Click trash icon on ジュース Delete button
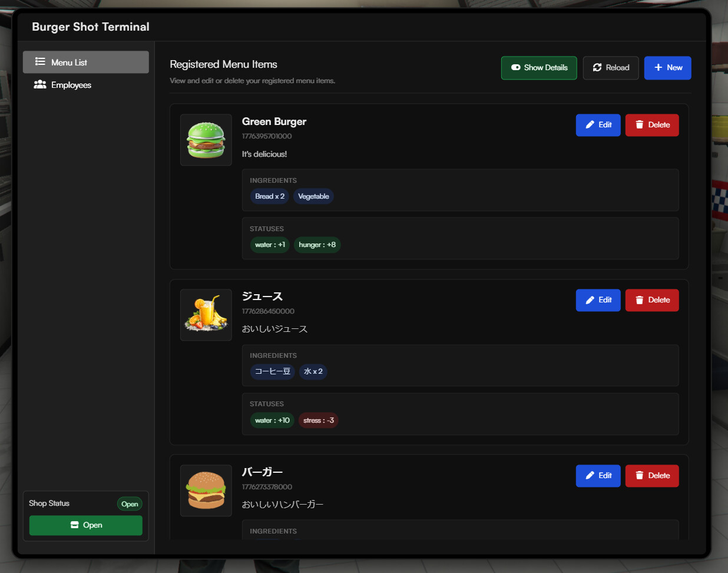The height and width of the screenshot is (573, 728). click(x=639, y=300)
